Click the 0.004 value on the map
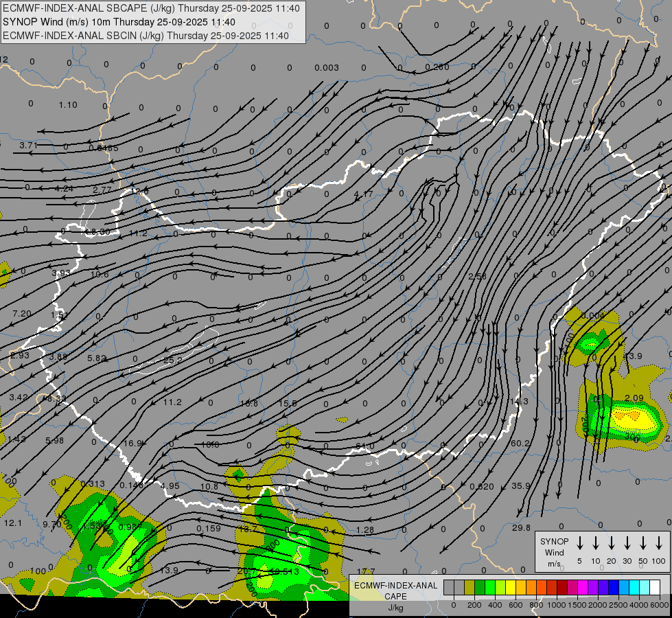The width and height of the screenshot is (672, 618). 592,316
